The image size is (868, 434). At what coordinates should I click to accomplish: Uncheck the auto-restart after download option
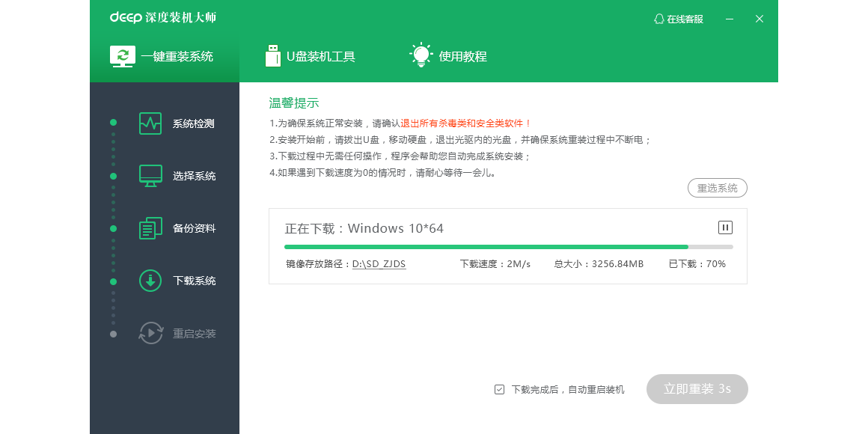(498, 389)
